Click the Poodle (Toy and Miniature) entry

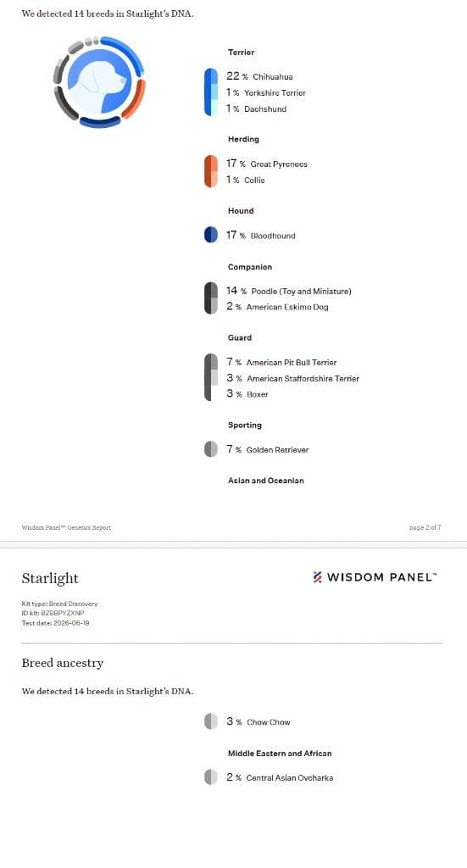(x=289, y=291)
